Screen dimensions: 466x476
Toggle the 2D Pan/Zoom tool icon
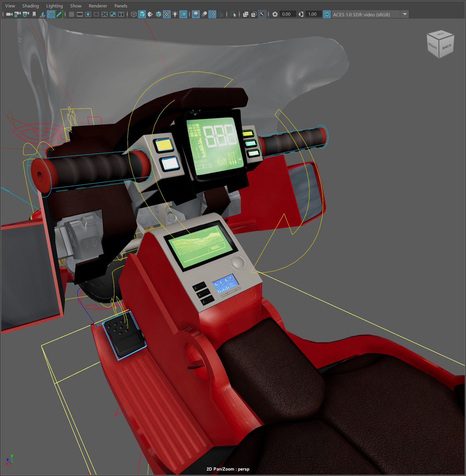pos(51,14)
